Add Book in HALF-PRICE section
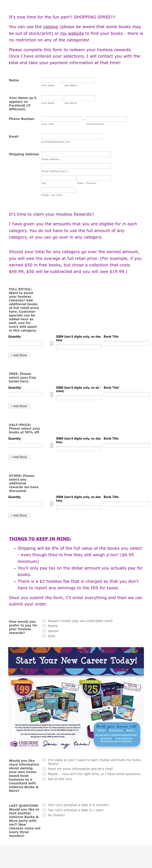The width and height of the screenshot is (152, 868). click(x=19, y=457)
